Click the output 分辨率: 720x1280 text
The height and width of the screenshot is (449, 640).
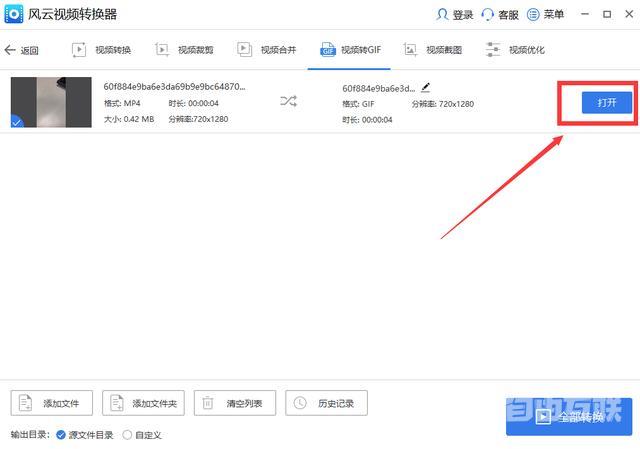tap(443, 104)
